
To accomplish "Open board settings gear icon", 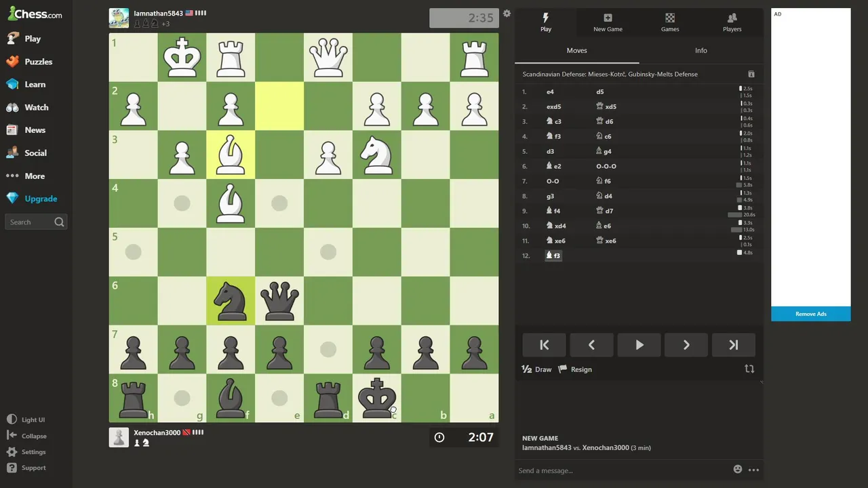I will pyautogui.click(x=507, y=14).
